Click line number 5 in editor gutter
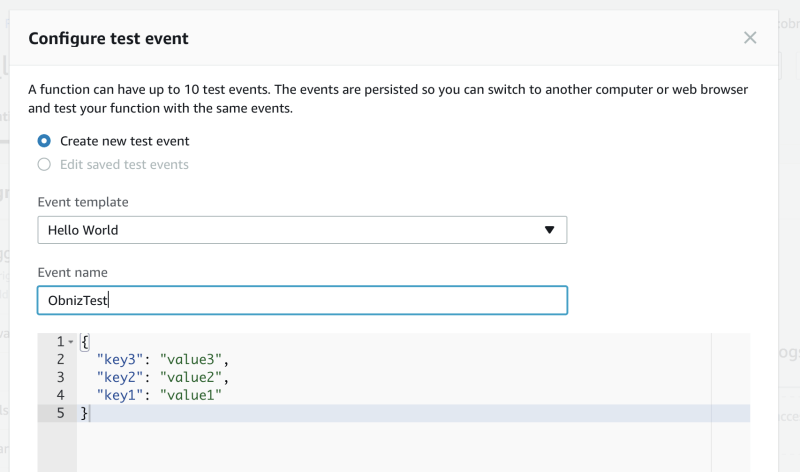 click(60, 413)
